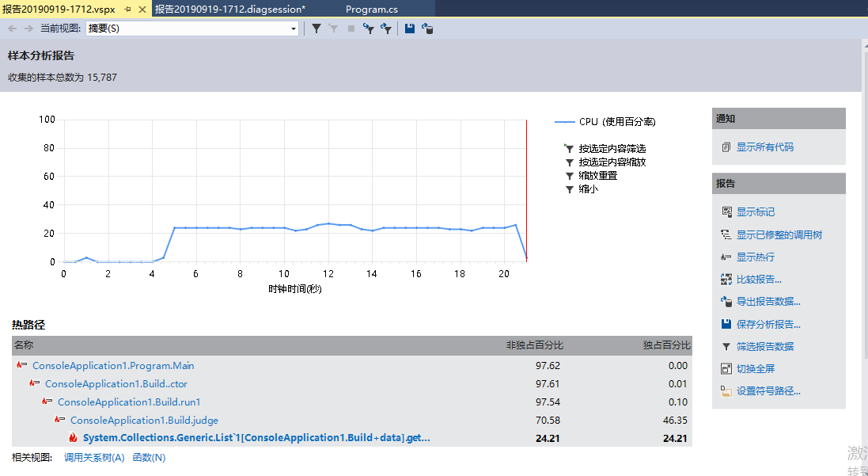This screenshot has width=868, height=476.
Task: Click the back navigation arrow in the toolbar
Action: [12, 29]
